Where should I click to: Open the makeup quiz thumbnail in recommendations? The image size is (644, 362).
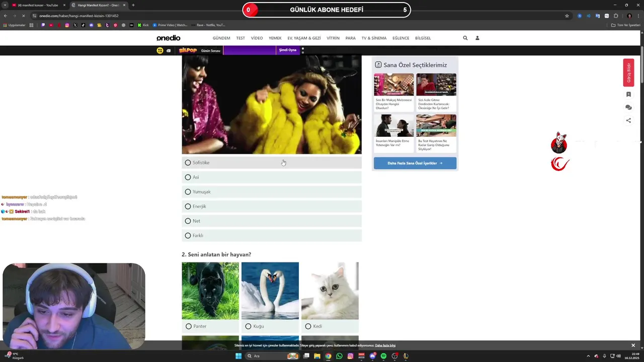tap(394, 84)
